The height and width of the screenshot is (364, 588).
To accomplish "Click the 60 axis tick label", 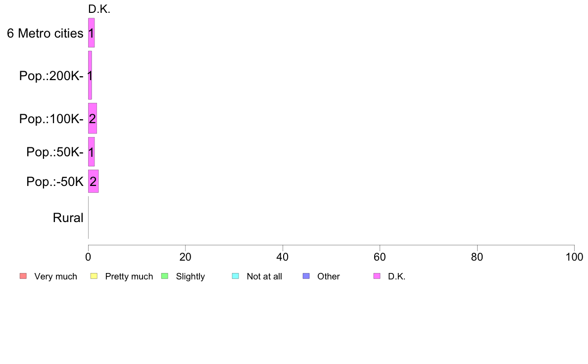I will coord(380,257).
